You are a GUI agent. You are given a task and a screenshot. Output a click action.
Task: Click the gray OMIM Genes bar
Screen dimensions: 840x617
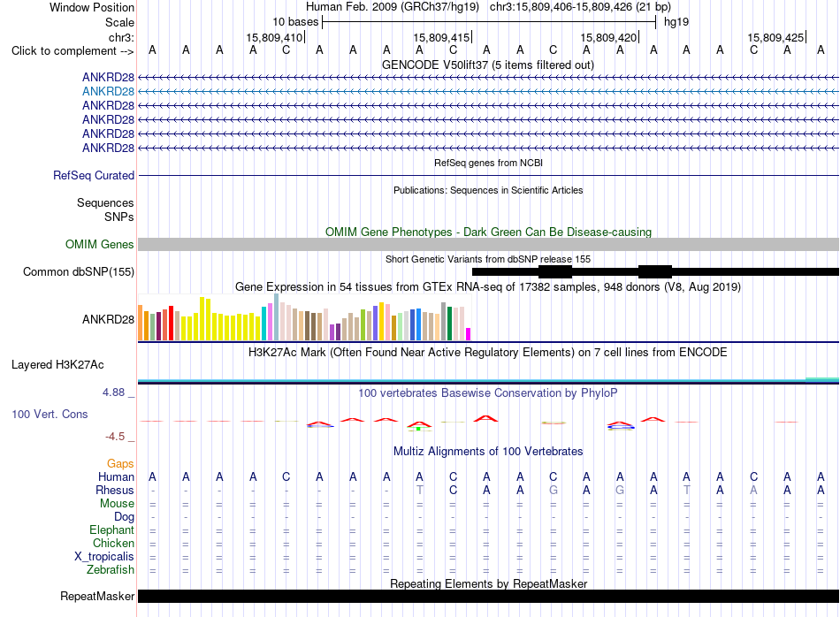tap(488, 244)
